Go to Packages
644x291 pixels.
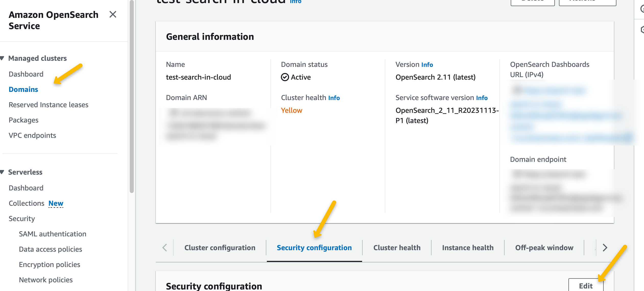click(23, 120)
